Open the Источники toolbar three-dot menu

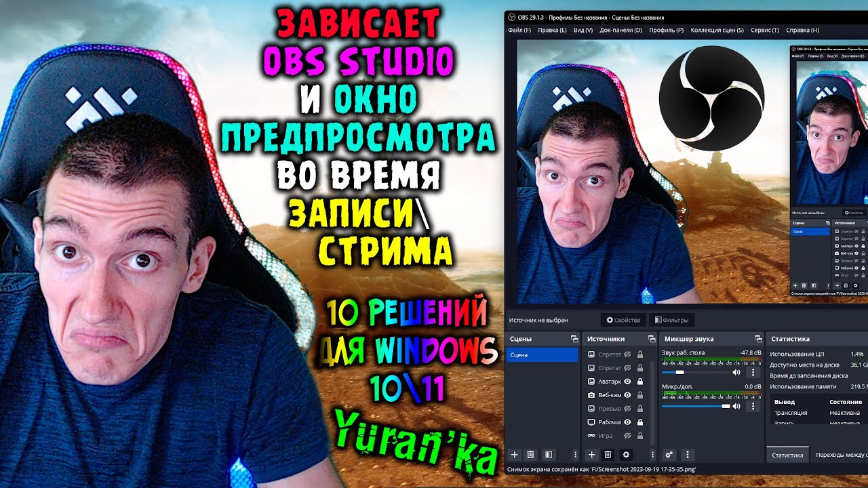coord(652,455)
